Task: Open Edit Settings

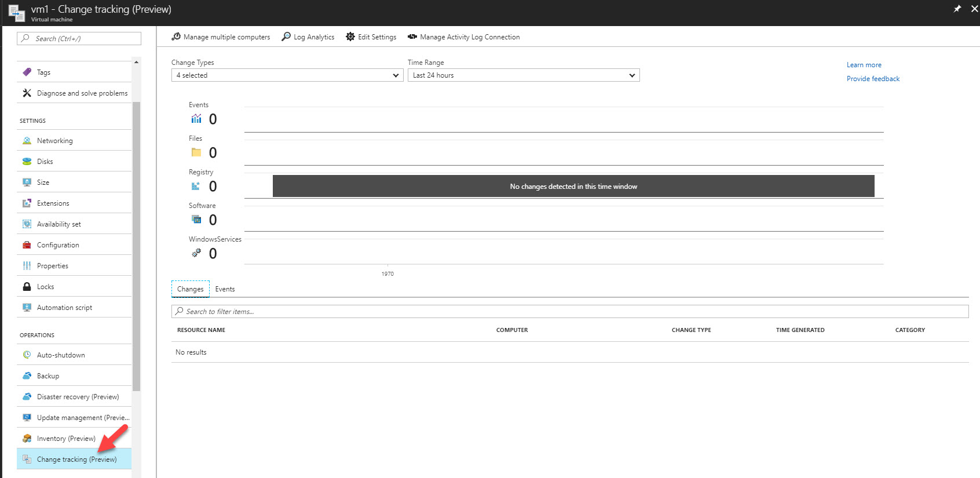Action: pyautogui.click(x=371, y=37)
